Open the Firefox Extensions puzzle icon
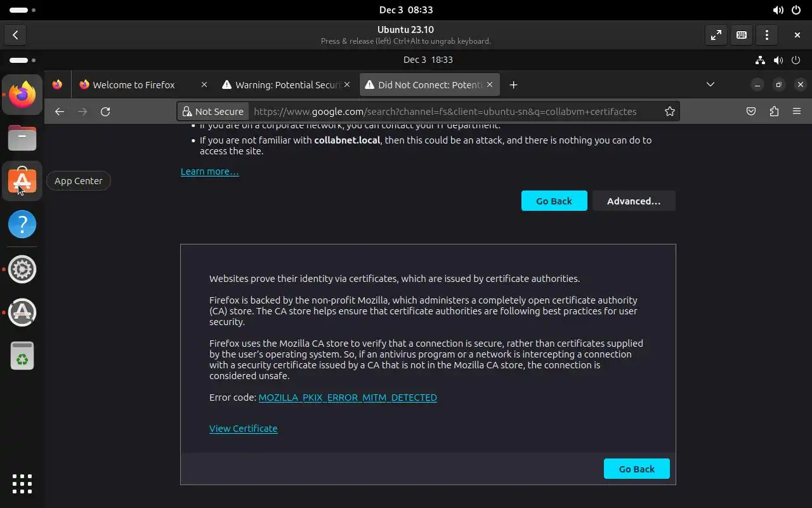The height and width of the screenshot is (508, 812). [x=774, y=111]
